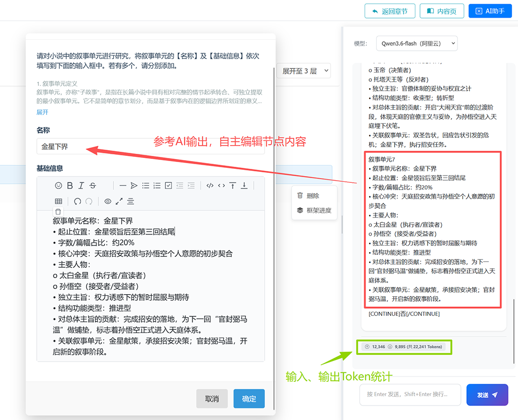Viewport: 518px width, 420px height.
Task: Send the message with the 发送 button
Action: pyautogui.click(x=487, y=395)
